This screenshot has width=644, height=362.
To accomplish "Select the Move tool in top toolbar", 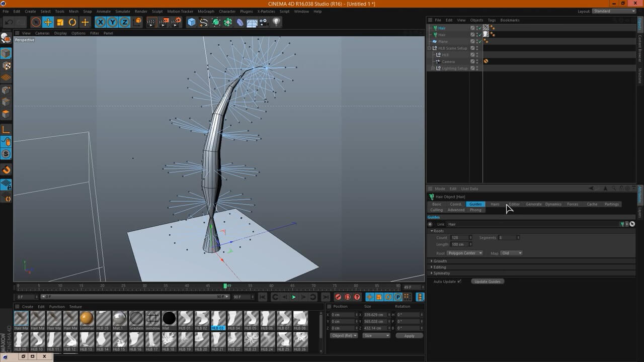I will 48,22.
